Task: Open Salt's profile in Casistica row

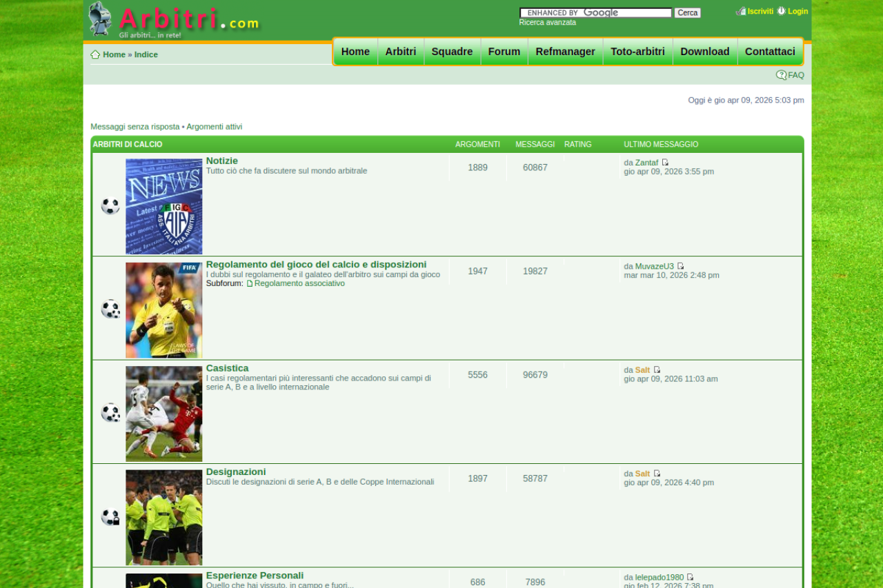Action: (x=643, y=370)
